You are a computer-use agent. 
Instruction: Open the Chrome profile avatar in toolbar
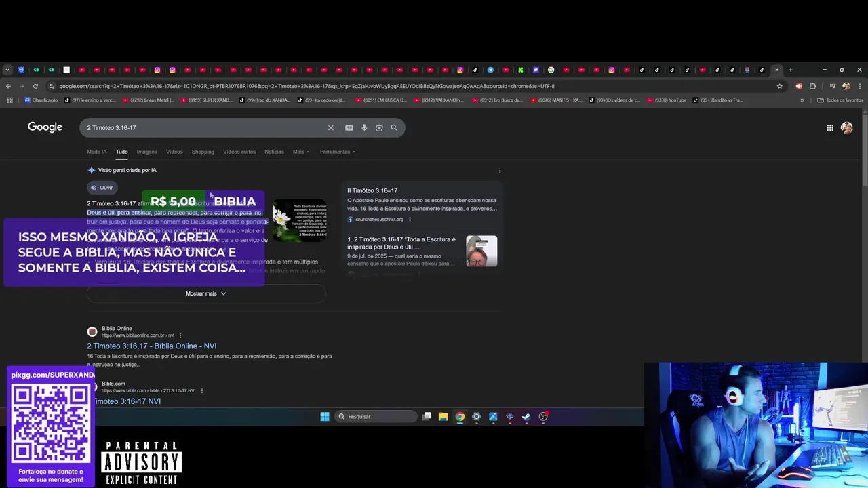(846, 86)
